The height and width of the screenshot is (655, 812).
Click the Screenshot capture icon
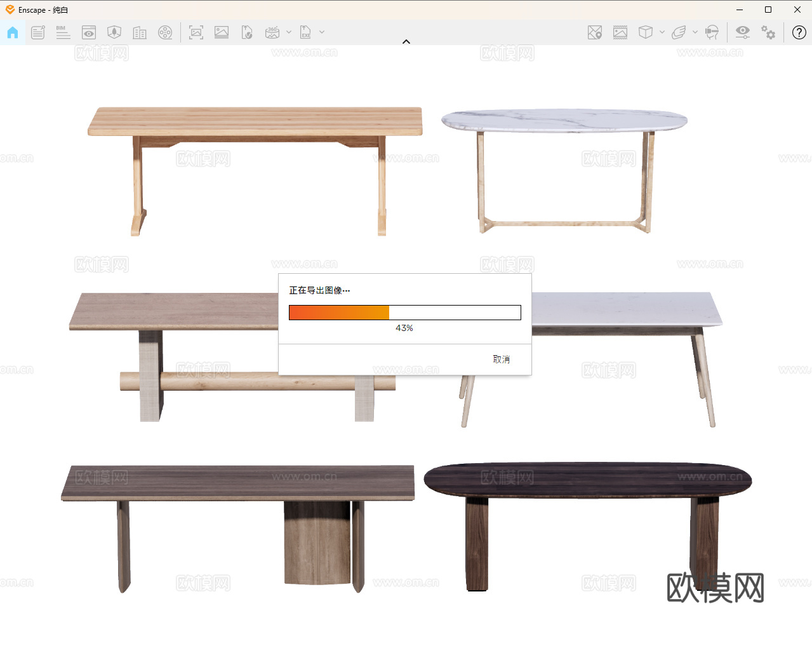click(196, 32)
